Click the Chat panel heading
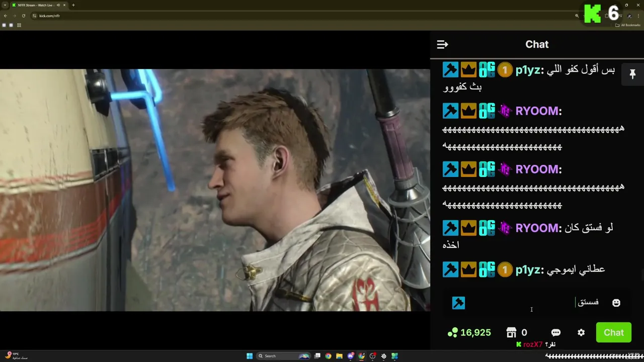This screenshot has height=362, width=644. click(x=537, y=44)
